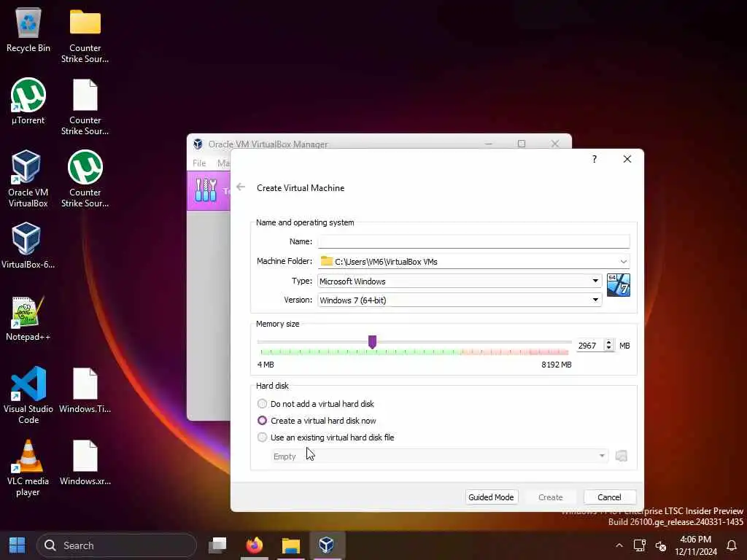Select the VirtualBox-6 installer icon
Image resolution: width=747 pixels, height=560 pixels.
tap(27, 245)
